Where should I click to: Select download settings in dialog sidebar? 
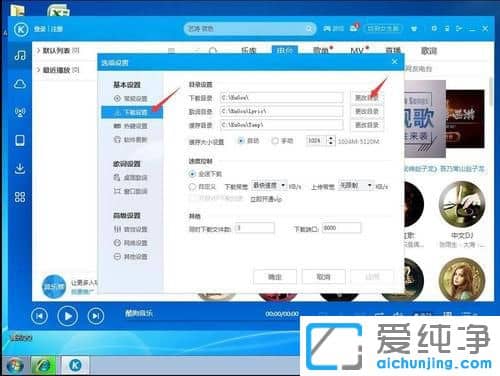coord(132,112)
